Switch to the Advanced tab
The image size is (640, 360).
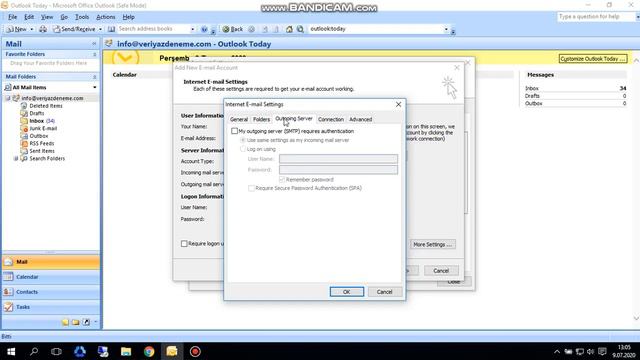[360, 119]
